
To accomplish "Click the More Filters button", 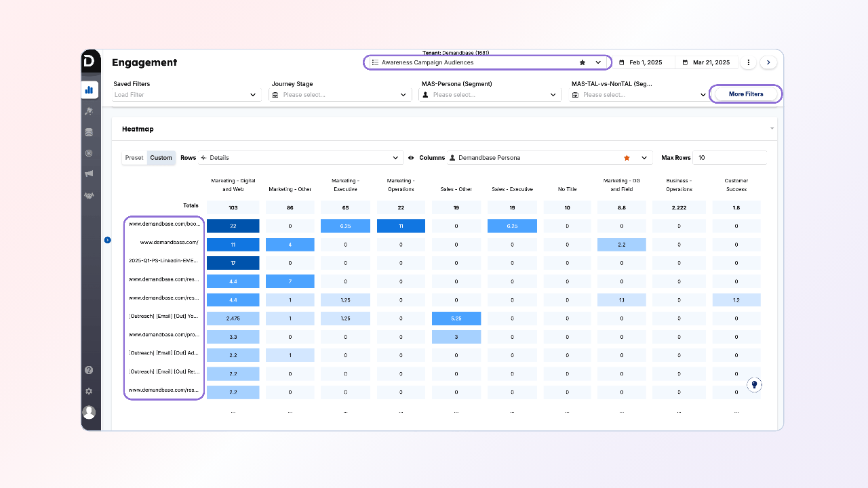I will (x=745, y=94).
